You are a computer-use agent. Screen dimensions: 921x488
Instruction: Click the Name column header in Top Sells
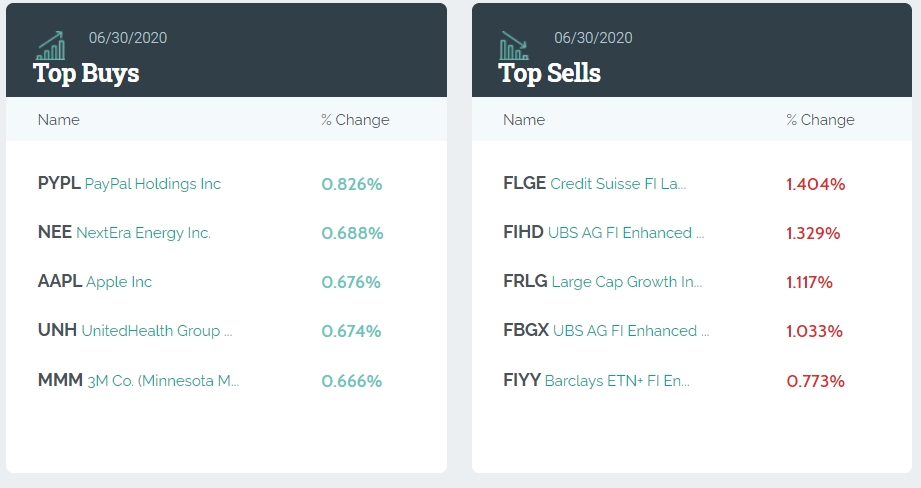tap(524, 120)
